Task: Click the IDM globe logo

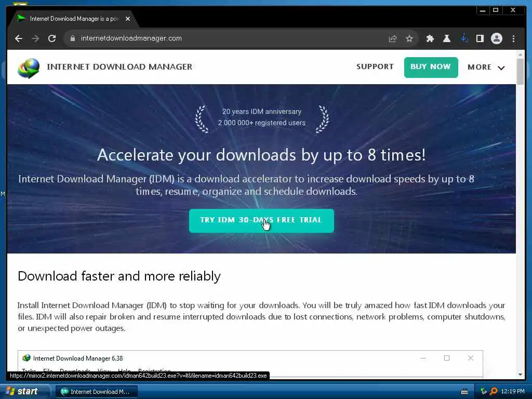Action: coord(29,68)
